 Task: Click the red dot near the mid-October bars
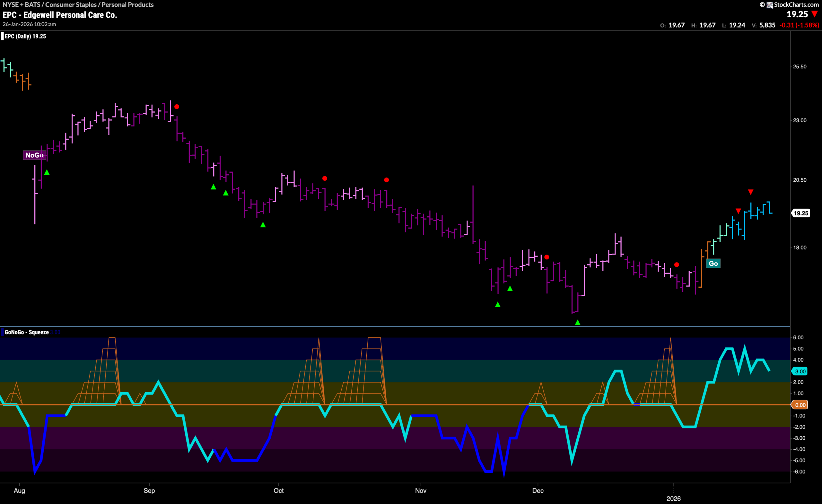point(325,178)
